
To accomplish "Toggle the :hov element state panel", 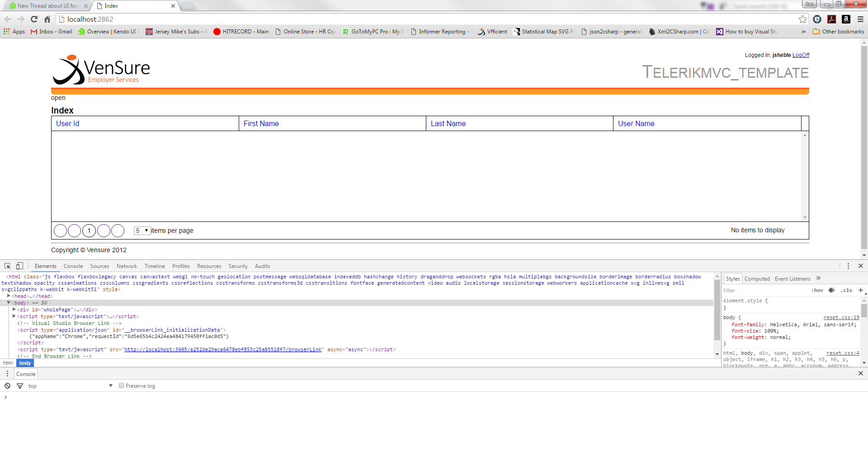I will click(817, 290).
